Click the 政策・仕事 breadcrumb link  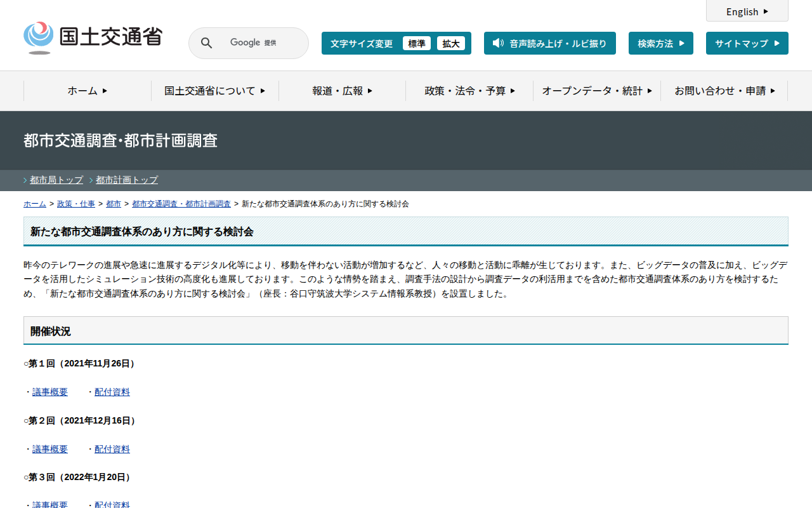click(x=76, y=204)
